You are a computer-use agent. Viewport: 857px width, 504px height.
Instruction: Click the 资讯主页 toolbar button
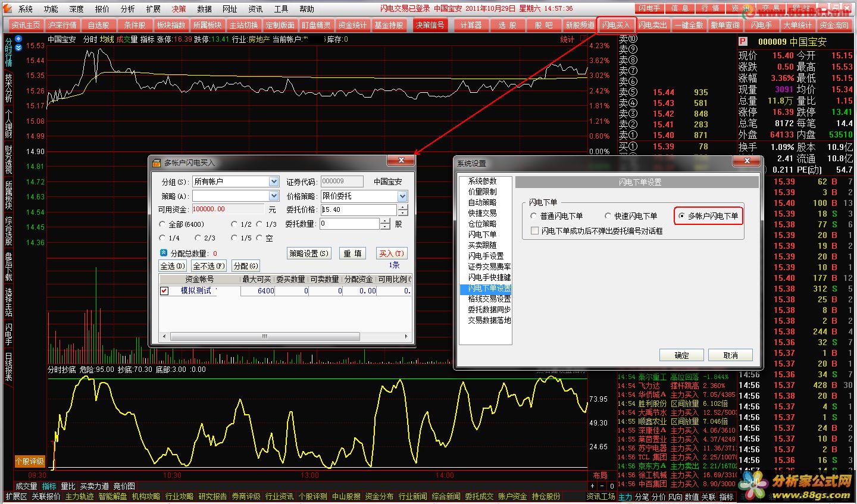[26, 25]
